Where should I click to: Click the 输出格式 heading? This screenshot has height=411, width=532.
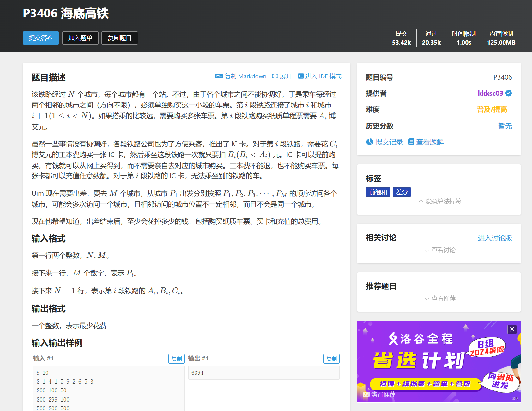point(49,309)
